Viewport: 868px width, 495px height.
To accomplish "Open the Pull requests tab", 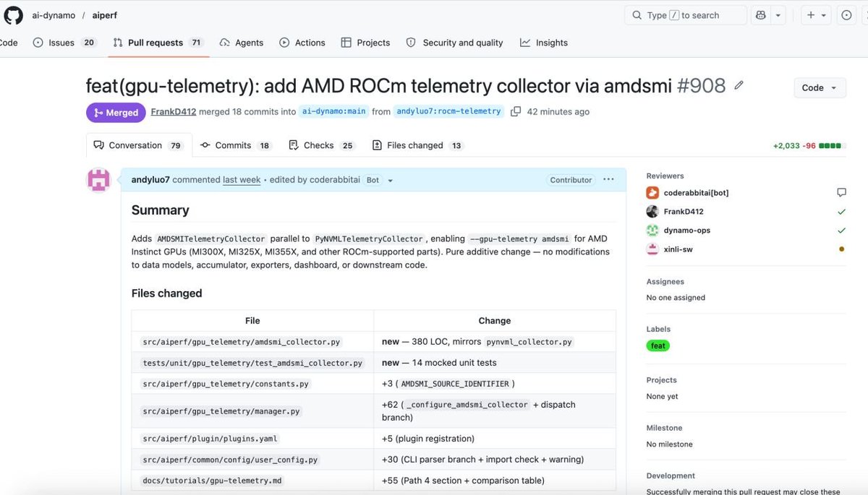I will (158, 43).
